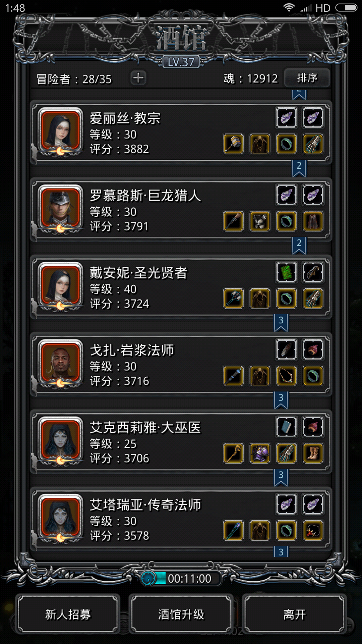Click the 新人招募 button
The image size is (362, 644).
68,614
